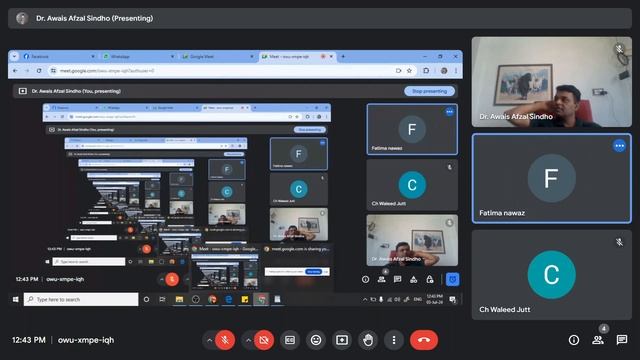640x360 pixels.
Task: Show hidden system tray icons chevron
Action: (x=364, y=300)
